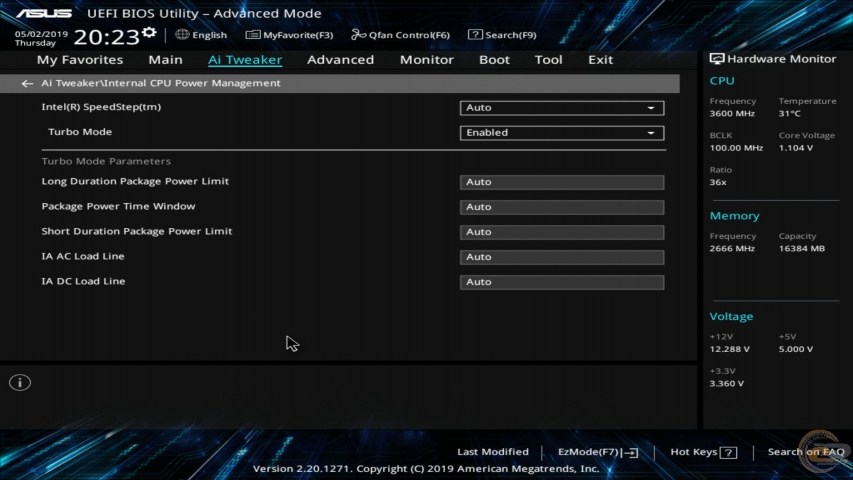Select the Turbo Mode label
The height and width of the screenshot is (480, 853).
point(80,132)
